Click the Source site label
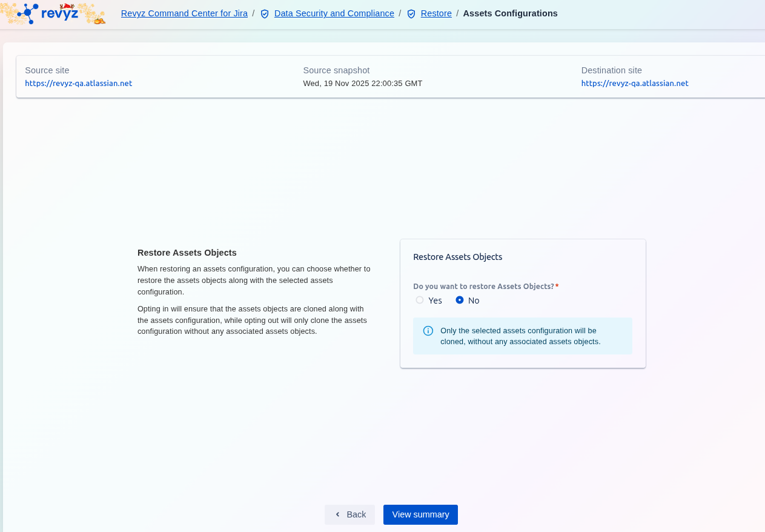The height and width of the screenshot is (532, 765). [x=47, y=70]
